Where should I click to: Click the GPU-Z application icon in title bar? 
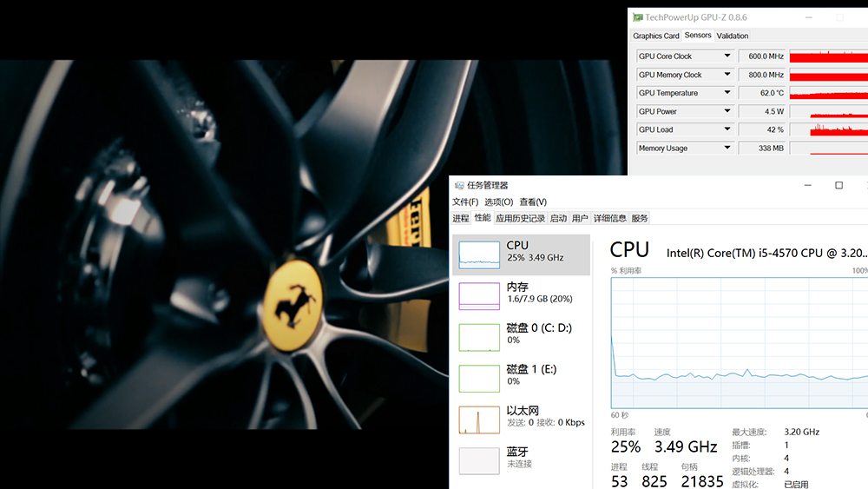pyautogui.click(x=638, y=17)
